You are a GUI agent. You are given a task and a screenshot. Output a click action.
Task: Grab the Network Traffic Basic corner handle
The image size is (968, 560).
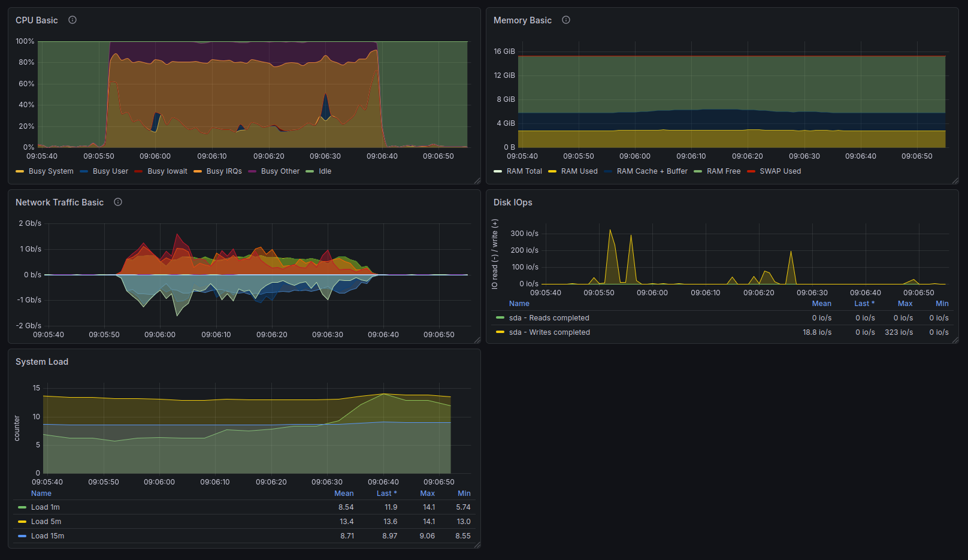tap(477, 340)
